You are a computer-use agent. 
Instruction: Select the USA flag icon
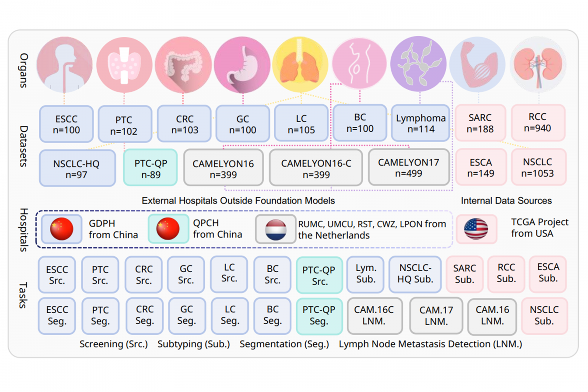point(476,229)
